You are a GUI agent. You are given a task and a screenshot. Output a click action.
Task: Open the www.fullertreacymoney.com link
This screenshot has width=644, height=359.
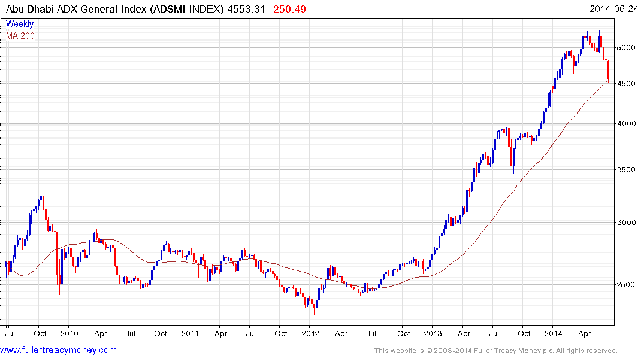click(x=58, y=350)
